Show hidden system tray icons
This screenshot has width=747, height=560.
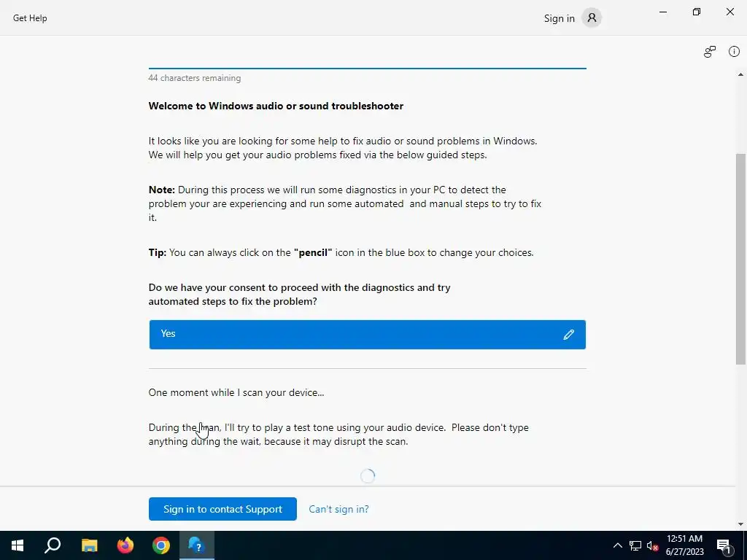[617, 545]
